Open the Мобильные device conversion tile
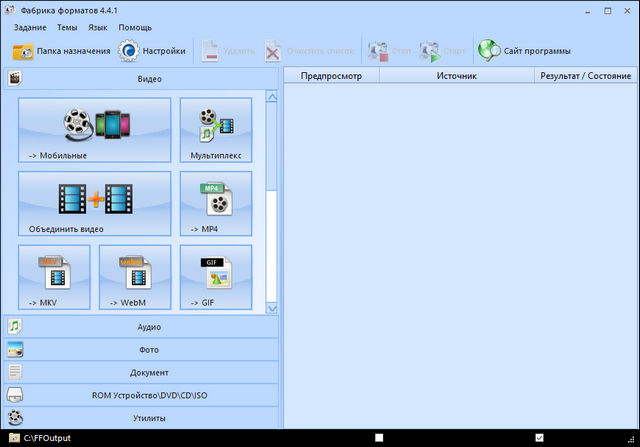Screen dimensions: 640x447 coord(95,130)
